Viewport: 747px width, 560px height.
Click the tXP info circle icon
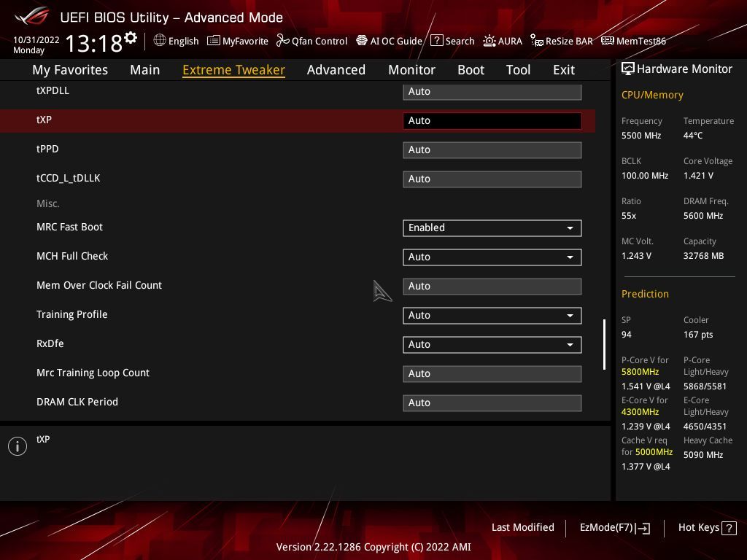[x=18, y=446]
